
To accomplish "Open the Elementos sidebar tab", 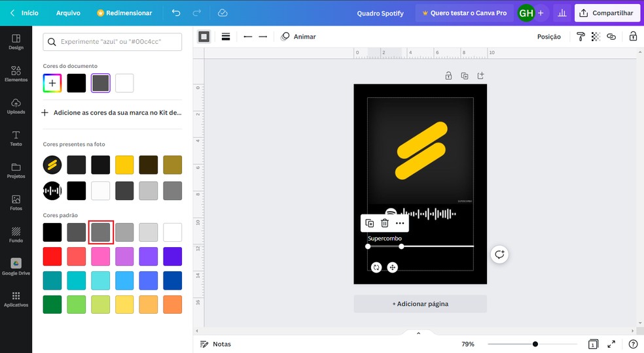I will 16,74.
